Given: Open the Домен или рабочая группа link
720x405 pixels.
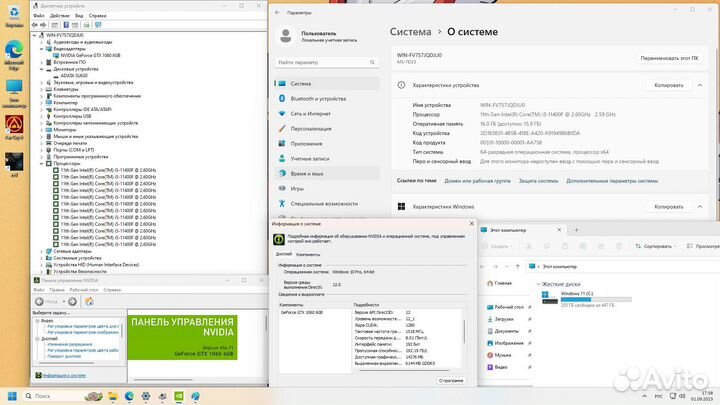Looking at the screenshot, I should coord(477,181).
